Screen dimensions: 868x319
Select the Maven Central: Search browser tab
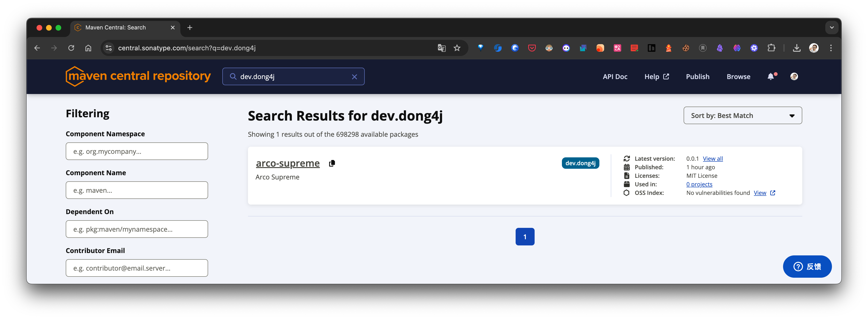click(125, 28)
